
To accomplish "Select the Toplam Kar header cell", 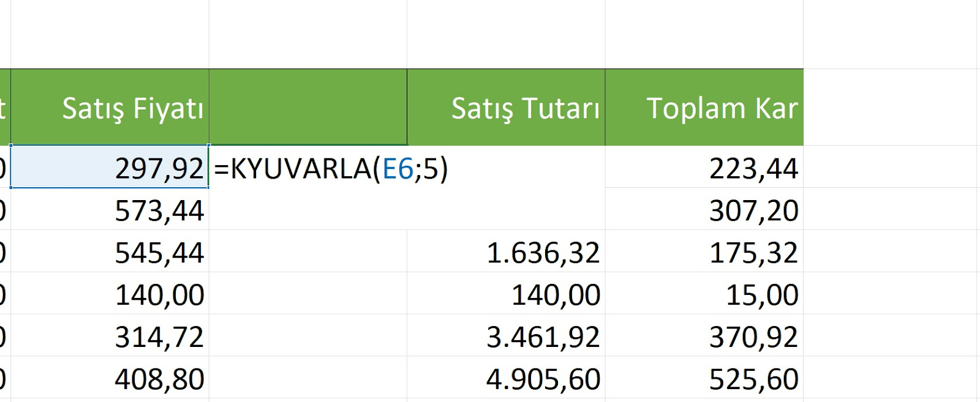I will pos(704,108).
